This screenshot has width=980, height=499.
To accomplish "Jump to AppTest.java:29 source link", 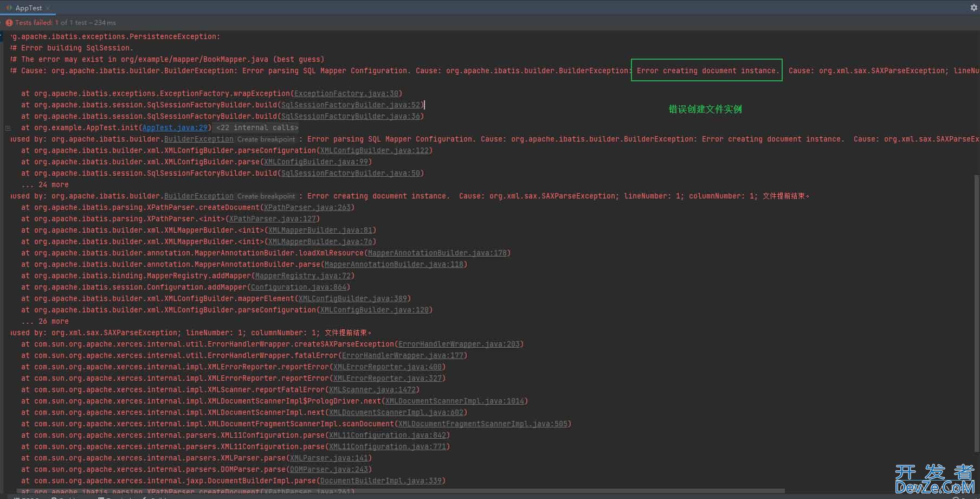I will [x=175, y=128].
